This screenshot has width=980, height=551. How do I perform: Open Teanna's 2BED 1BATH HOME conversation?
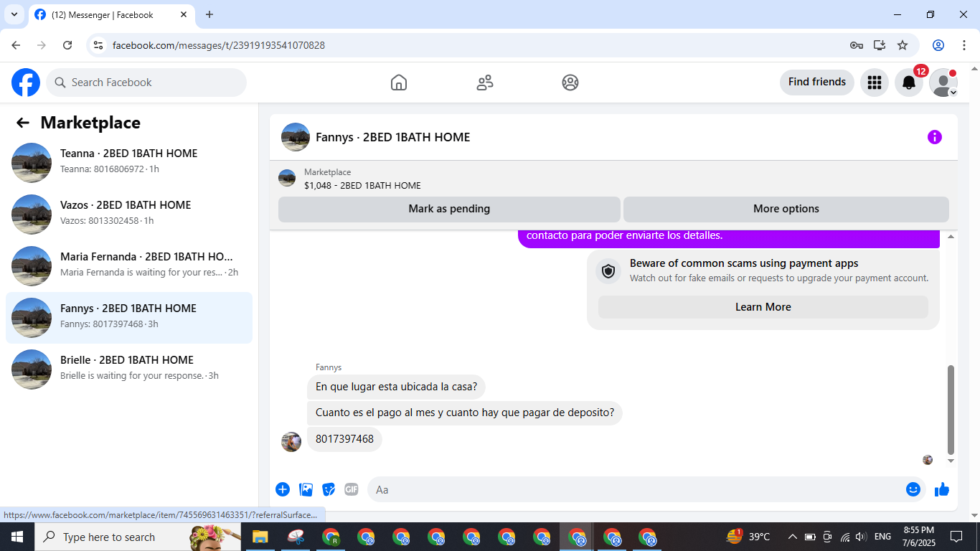click(129, 163)
